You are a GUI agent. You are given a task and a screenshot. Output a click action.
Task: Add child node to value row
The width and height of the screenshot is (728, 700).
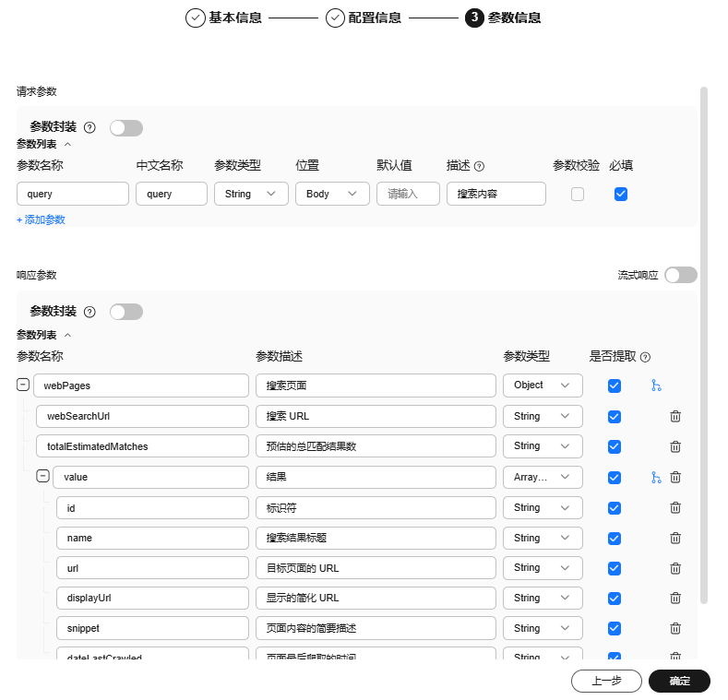click(656, 477)
